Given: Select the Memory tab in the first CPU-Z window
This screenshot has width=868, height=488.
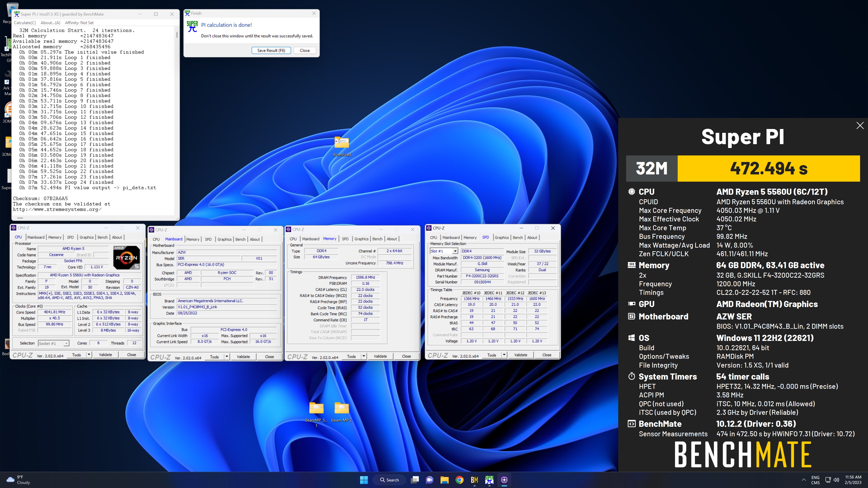Looking at the screenshot, I should click(x=54, y=237).
